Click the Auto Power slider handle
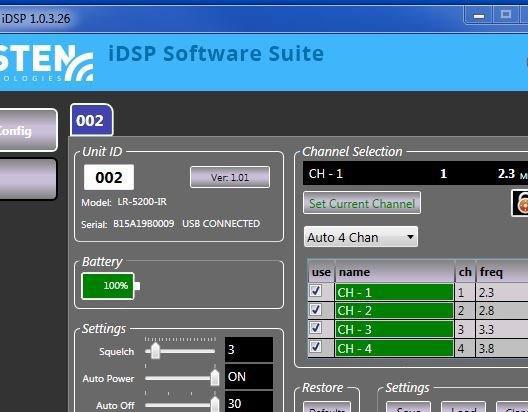Viewport: 528px width, 412px height. [x=215, y=378]
